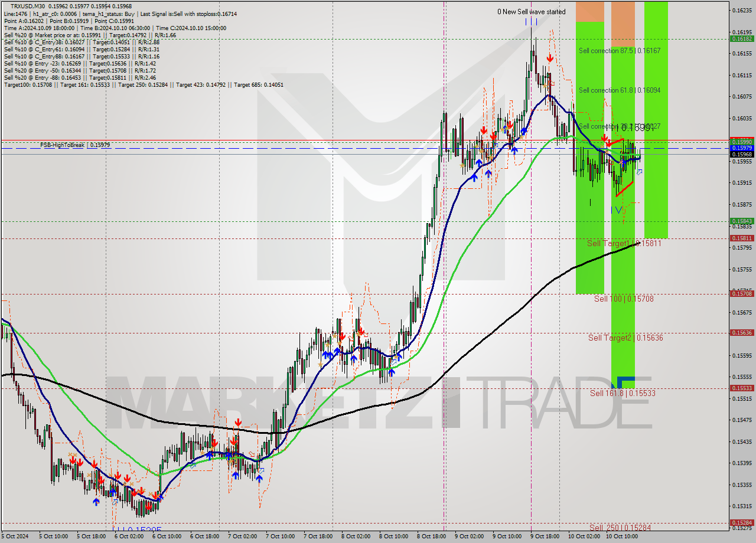Click '7 Oct 18:00' on time axis
This screenshot has width=756, height=543.
(318, 537)
